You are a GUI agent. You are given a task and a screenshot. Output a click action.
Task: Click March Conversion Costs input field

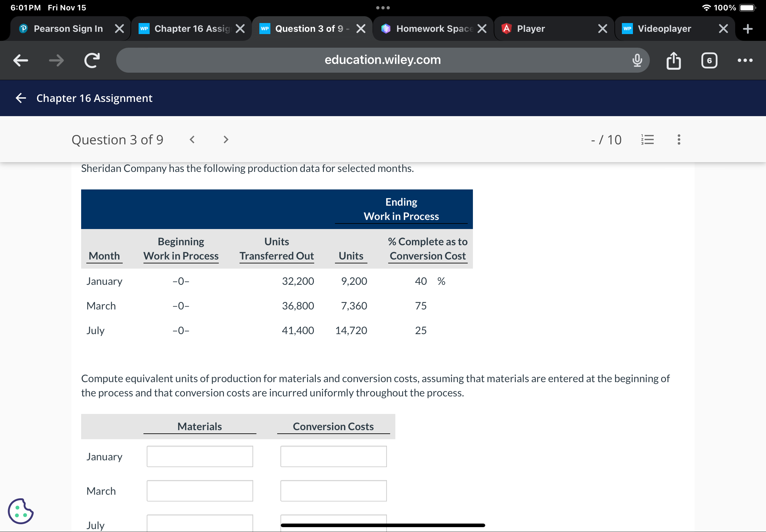(333, 491)
